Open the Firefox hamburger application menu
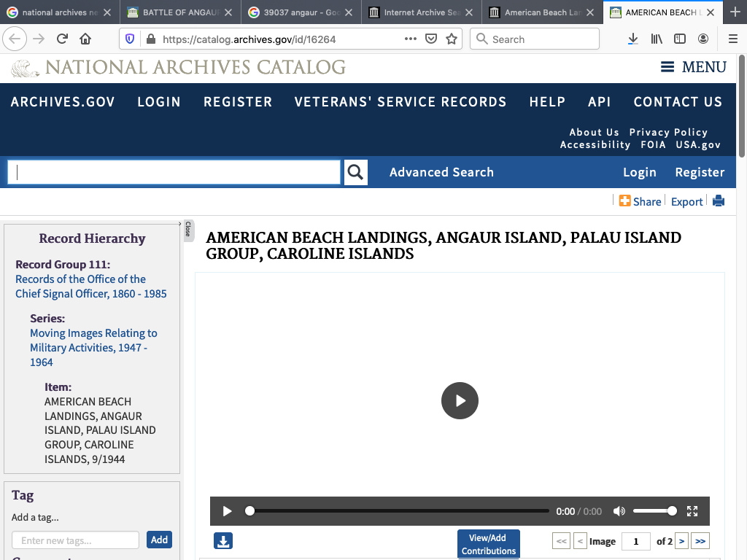Screen dimensions: 747x560 (x=732, y=39)
